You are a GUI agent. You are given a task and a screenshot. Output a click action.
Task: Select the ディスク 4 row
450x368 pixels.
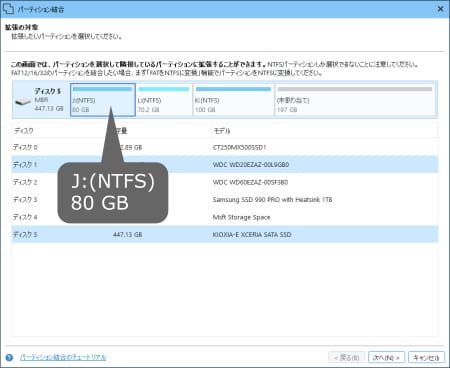(225, 217)
